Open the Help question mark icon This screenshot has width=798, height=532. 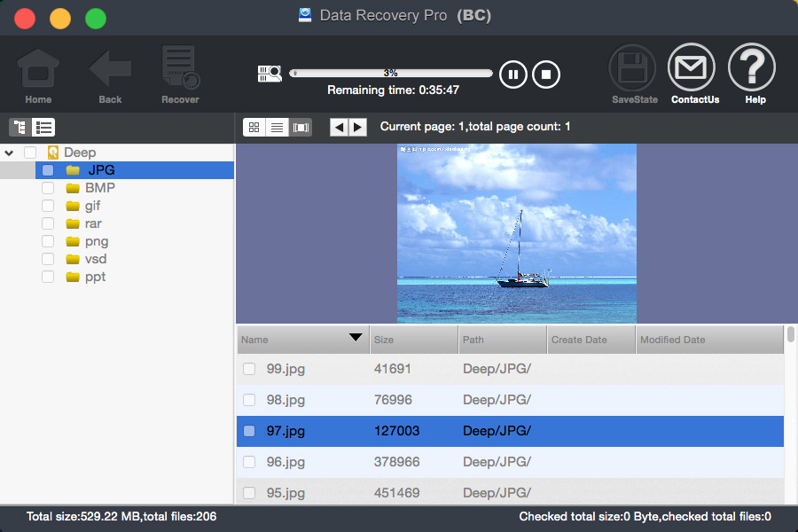click(752, 67)
